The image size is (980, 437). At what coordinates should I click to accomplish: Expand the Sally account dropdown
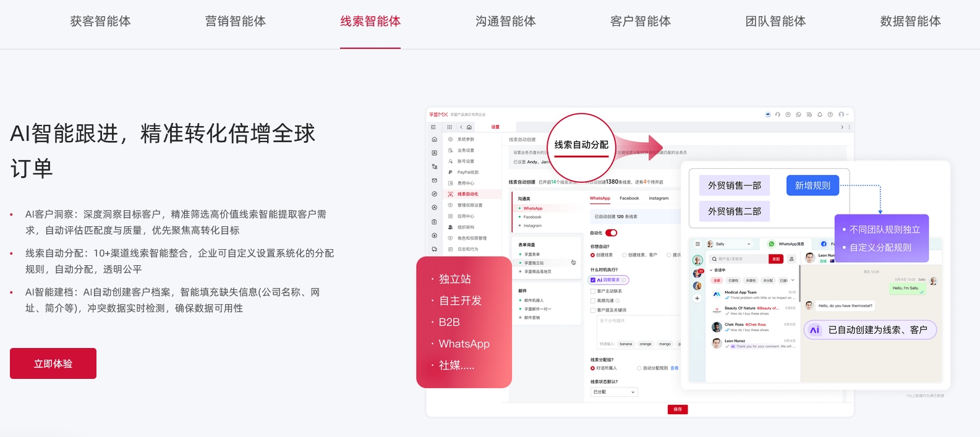click(749, 244)
